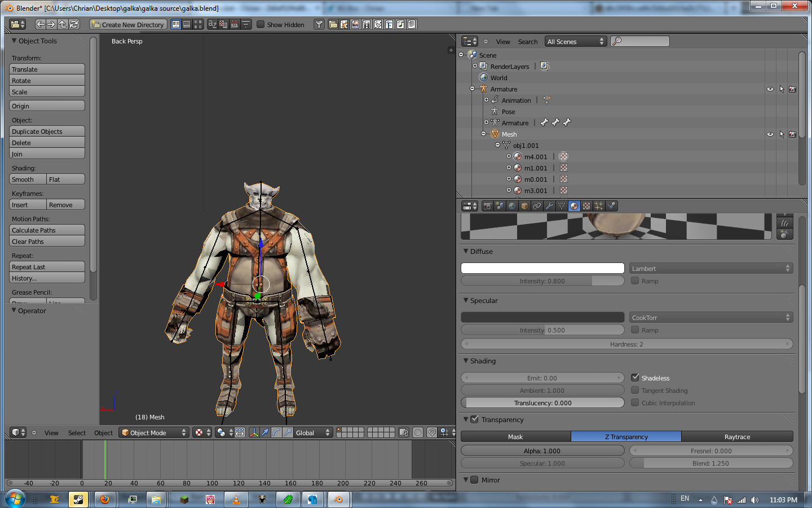This screenshot has height=508, width=812.
Task: Sort files alphabetically
Action: [x=213, y=24]
